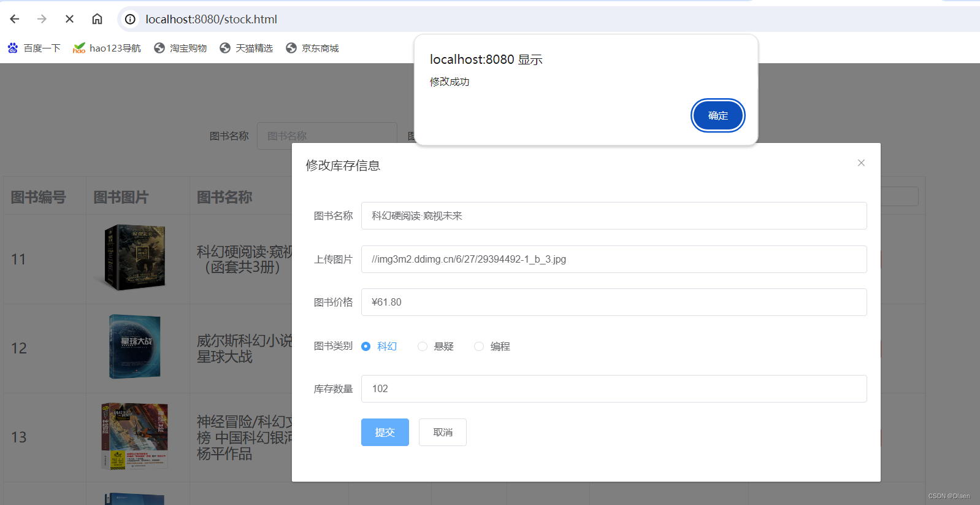This screenshot has height=505, width=980.
Task: Select the 科幻 category radio button
Action: coord(366,346)
